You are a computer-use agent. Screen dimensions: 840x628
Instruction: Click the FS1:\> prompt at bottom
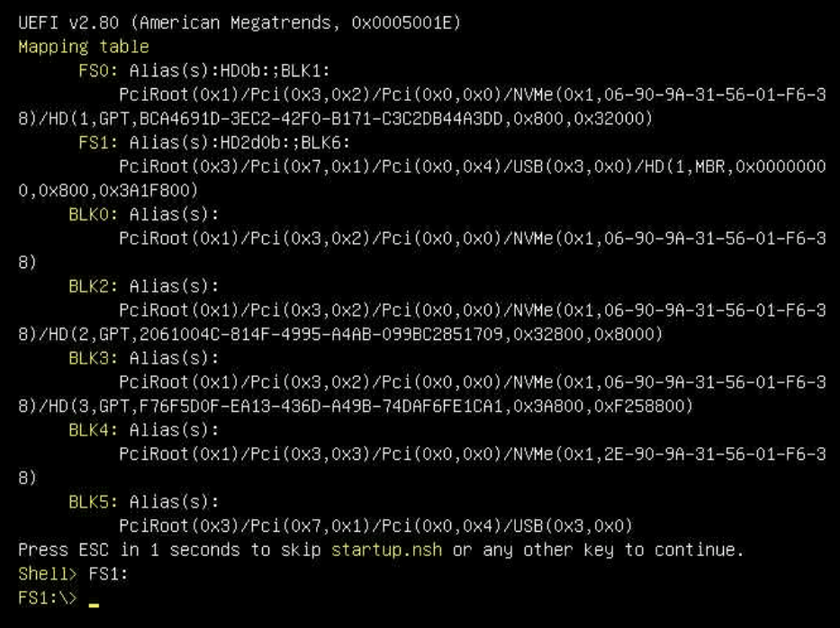point(48,597)
